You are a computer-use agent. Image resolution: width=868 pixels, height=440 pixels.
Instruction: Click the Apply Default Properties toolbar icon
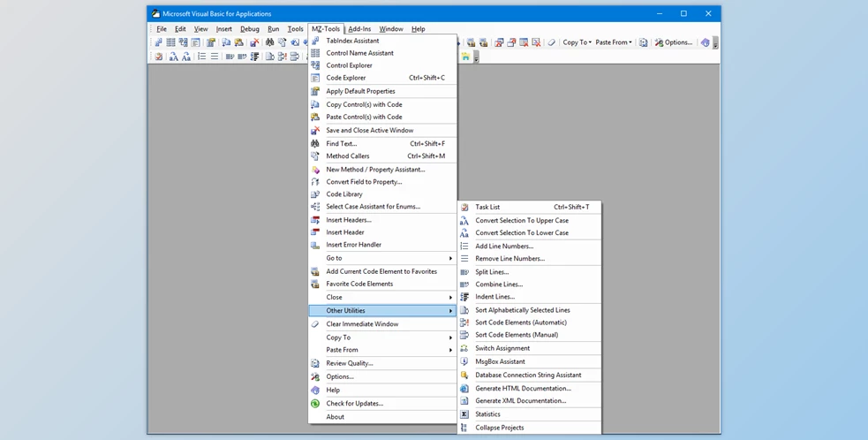211,42
